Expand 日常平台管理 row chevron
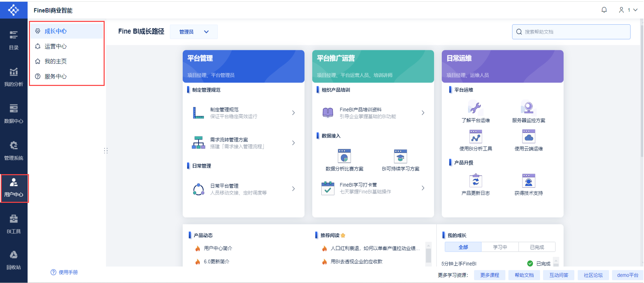This screenshot has height=283, width=644. (293, 189)
